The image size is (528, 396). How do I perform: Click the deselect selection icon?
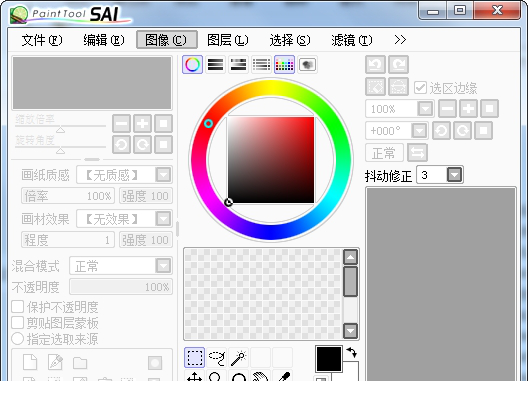(375, 87)
